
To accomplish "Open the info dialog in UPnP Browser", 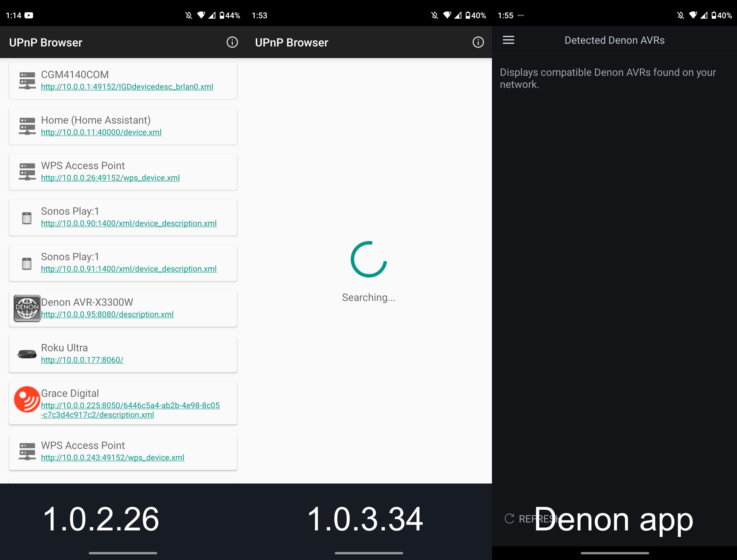I will coord(233,42).
